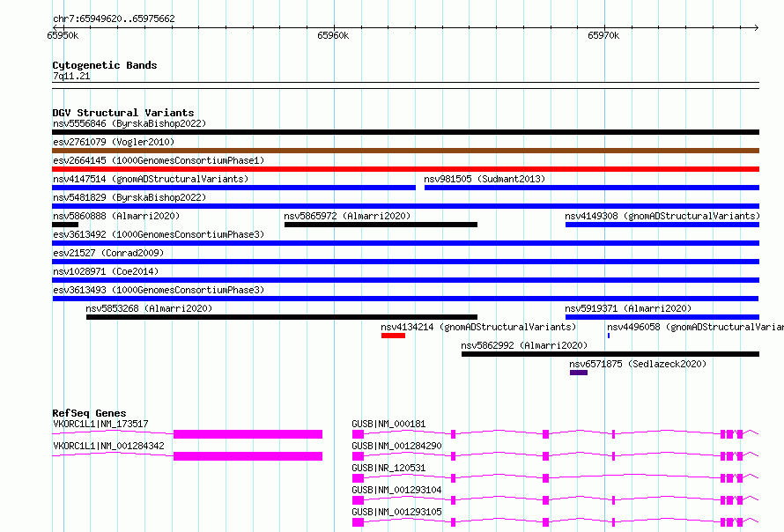784x532 pixels.
Task: Click the Cytogenetic Bands track heading
Action: (x=105, y=65)
